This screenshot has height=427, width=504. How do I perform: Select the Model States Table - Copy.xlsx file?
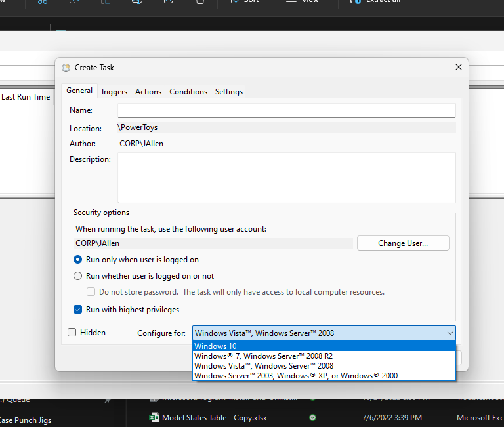click(215, 418)
